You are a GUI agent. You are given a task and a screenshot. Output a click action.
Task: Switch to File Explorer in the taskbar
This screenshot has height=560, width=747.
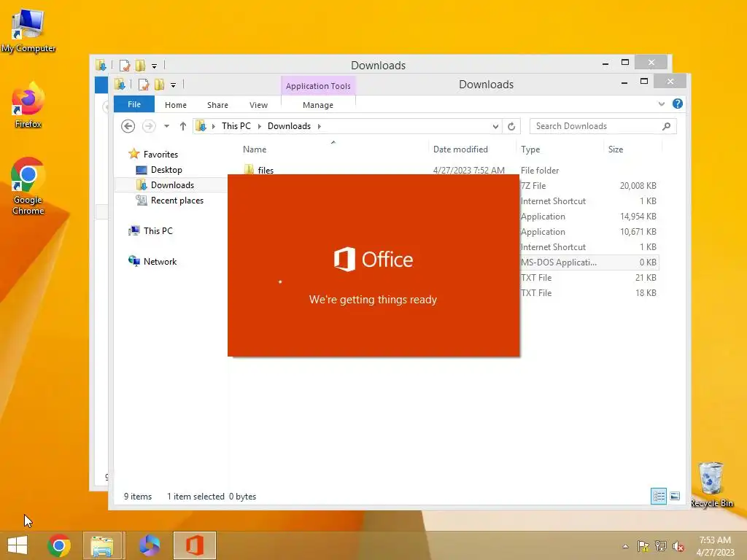coord(103,545)
